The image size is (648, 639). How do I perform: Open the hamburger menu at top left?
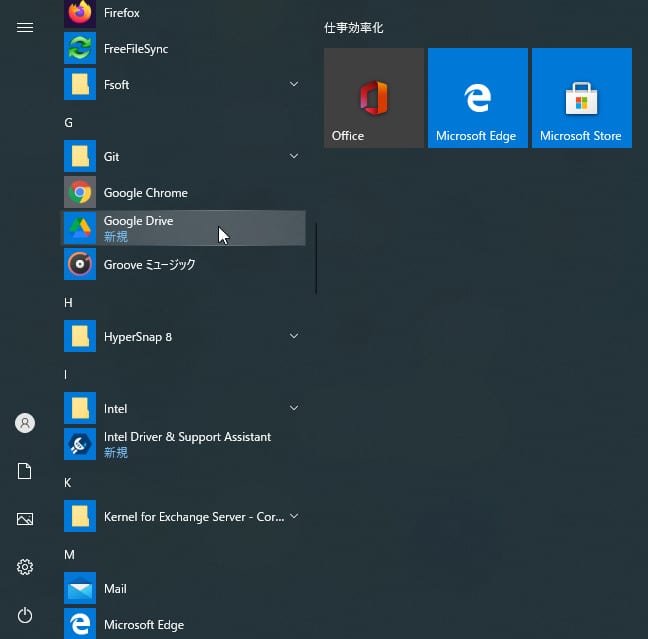pos(25,27)
